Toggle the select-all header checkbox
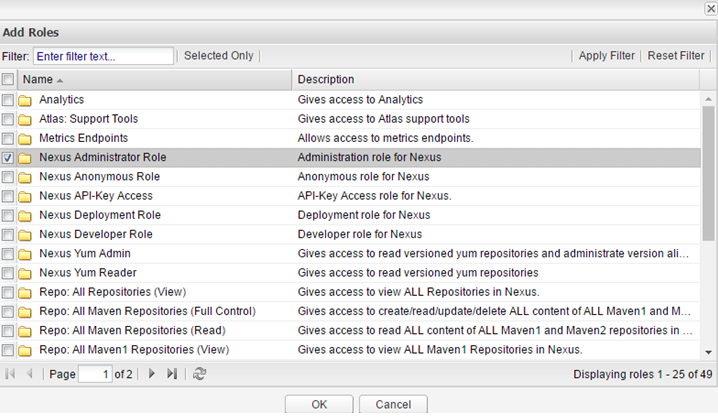718x419 pixels. tap(8, 79)
